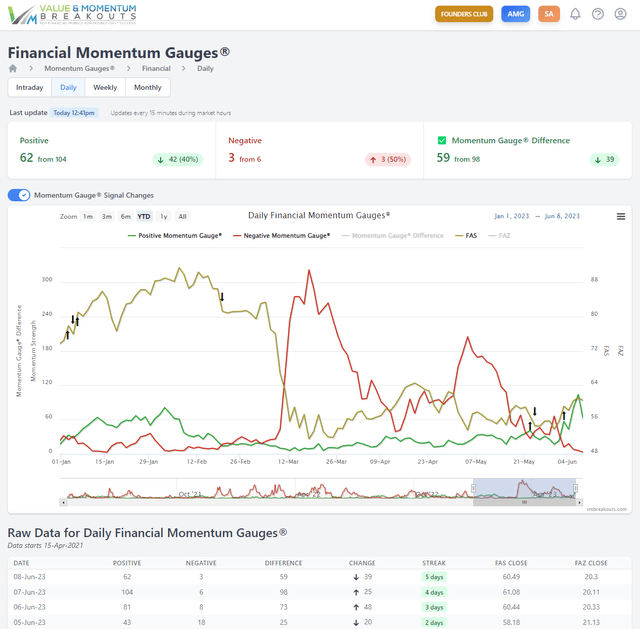640x629 pixels.
Task: Toggle Negative Momentum Gauge legend series
Action: pyautogui.click(x=281, y=236)
